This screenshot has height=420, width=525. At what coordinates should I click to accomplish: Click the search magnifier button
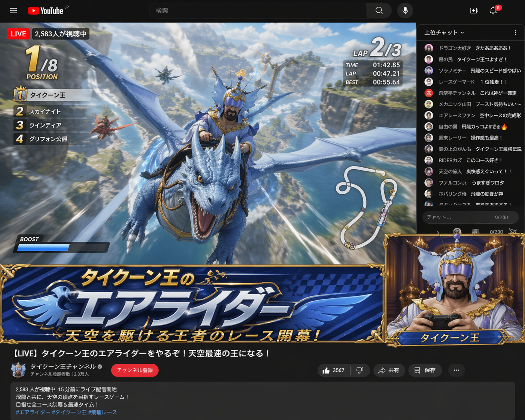point(379,10)
